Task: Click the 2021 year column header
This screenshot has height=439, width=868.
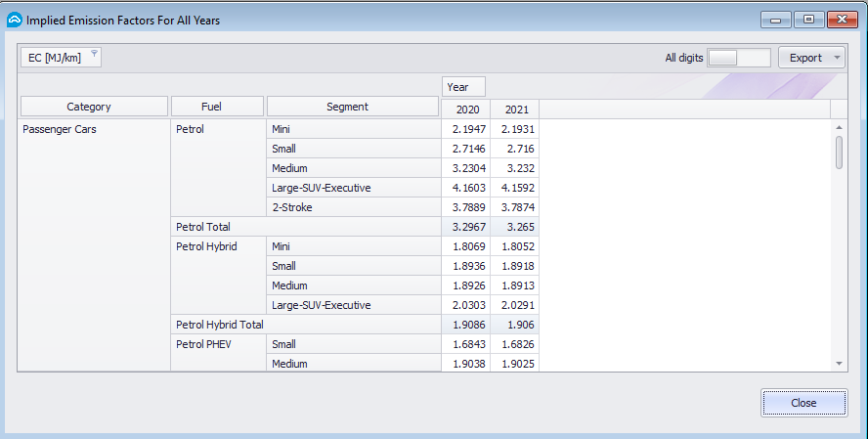Action: tap(514, 110)
